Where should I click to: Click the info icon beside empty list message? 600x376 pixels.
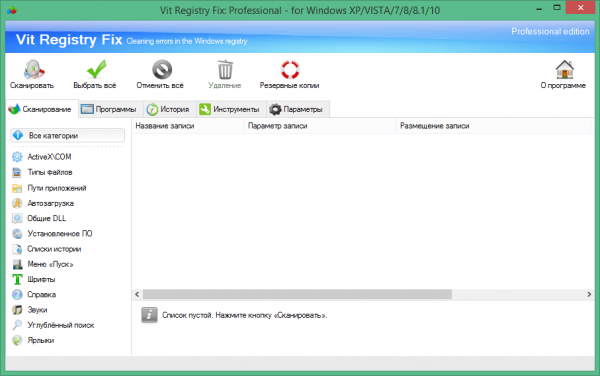(149, 315)
